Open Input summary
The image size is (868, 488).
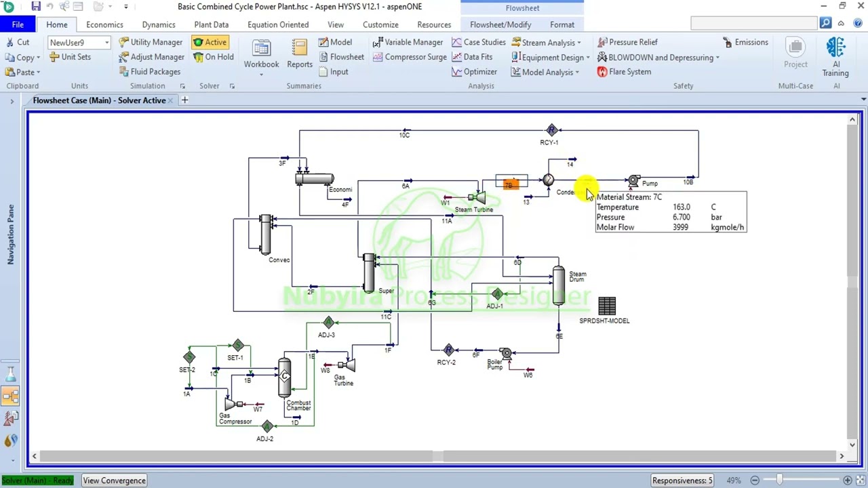click(334, 72)
